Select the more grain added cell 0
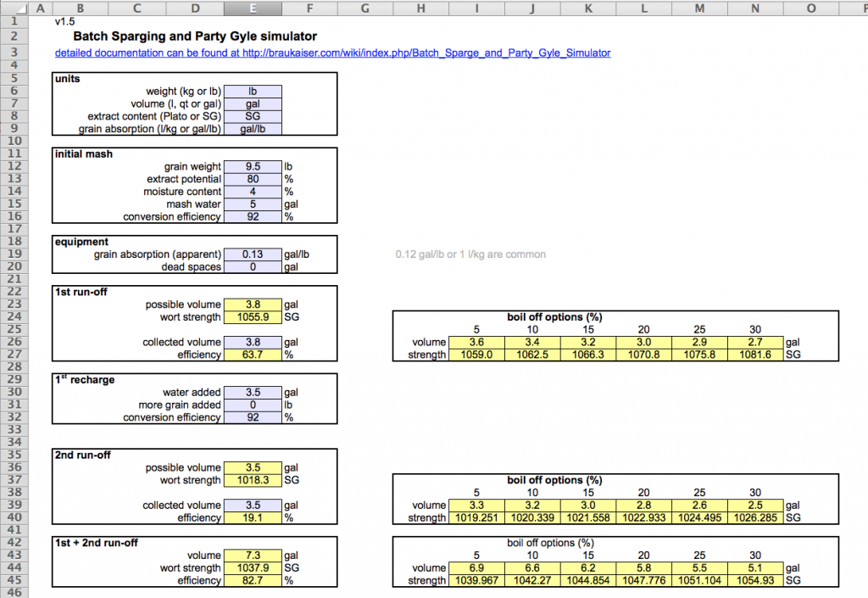This screenshot has height=598, width=868. 253,405
